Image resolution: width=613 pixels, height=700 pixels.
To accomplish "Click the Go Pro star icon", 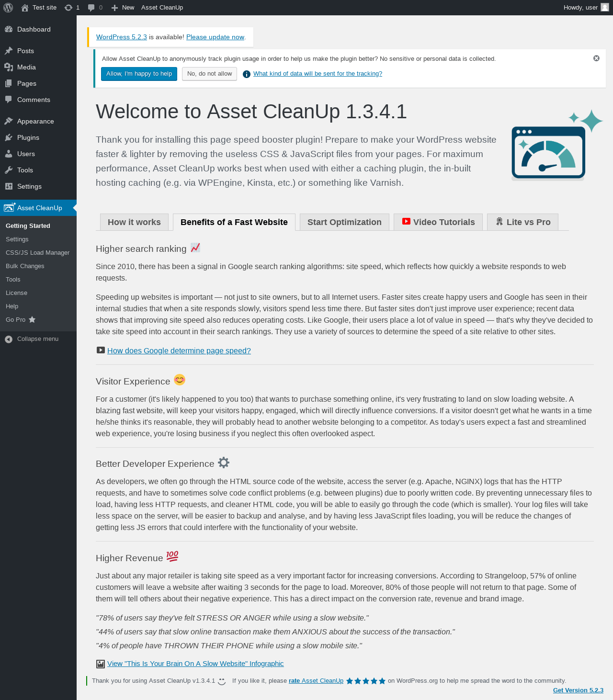I will tap(32, 319).
